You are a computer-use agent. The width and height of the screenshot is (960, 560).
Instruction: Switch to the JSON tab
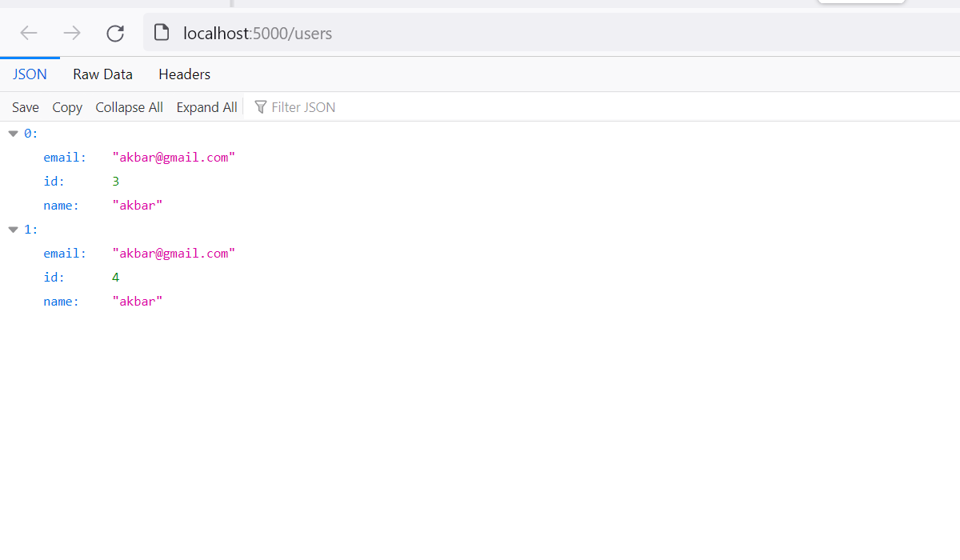pos(30,74)
